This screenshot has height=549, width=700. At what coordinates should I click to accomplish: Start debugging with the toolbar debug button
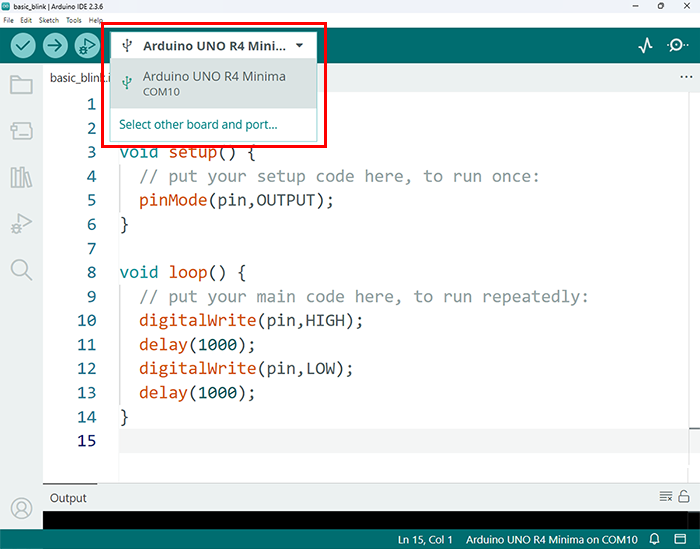[87, 46]
